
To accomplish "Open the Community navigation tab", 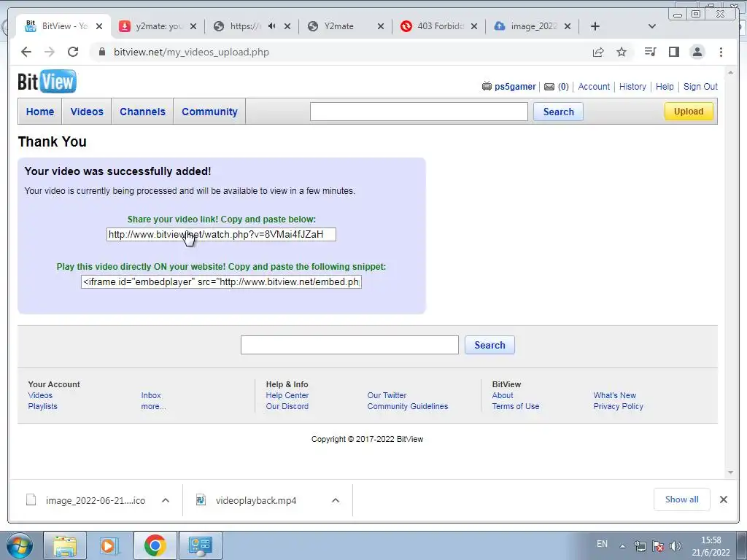I will [x=209, y=112].
